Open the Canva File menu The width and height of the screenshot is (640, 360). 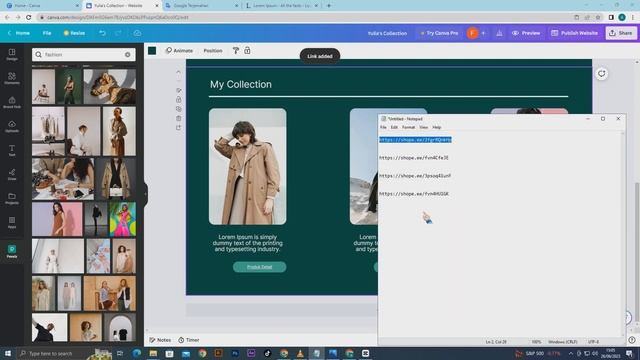coord(47,33)
